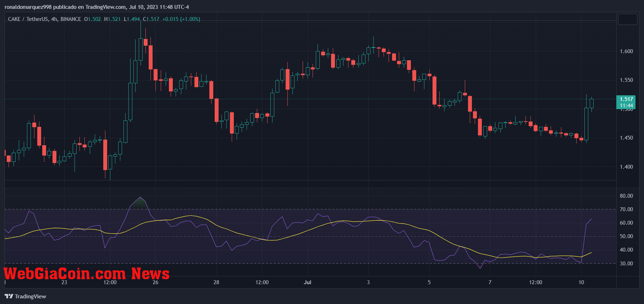Viewport: 644px width, 304px height.
Task: Click the empty dark box at top right
Action: 628,19
